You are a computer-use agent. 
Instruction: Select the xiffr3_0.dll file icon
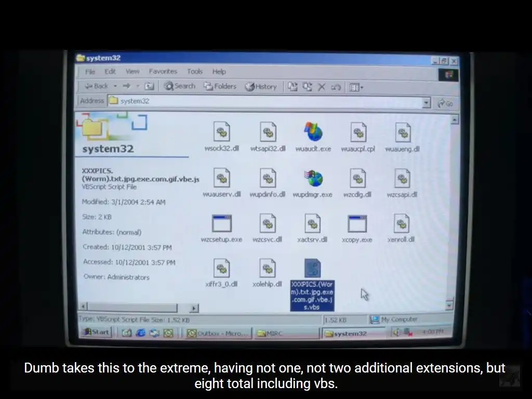pyautogui.click(x=221, y=268)
